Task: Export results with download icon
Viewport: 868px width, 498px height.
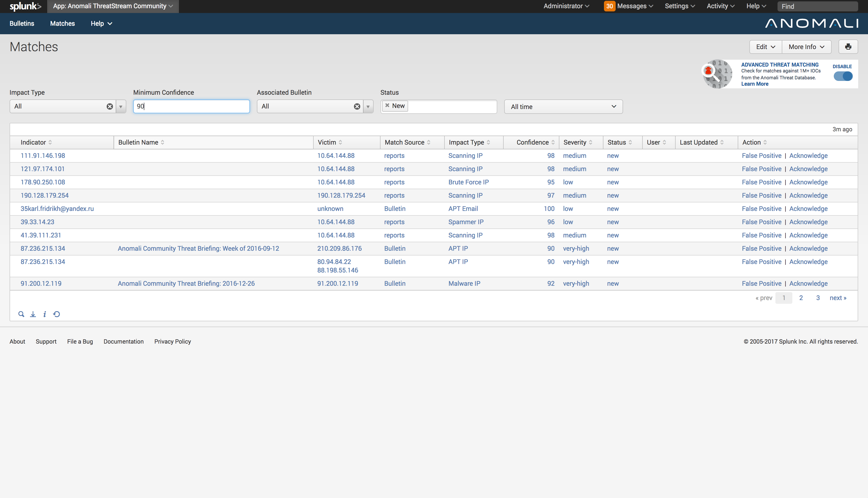Action: [x=33, y=314]
